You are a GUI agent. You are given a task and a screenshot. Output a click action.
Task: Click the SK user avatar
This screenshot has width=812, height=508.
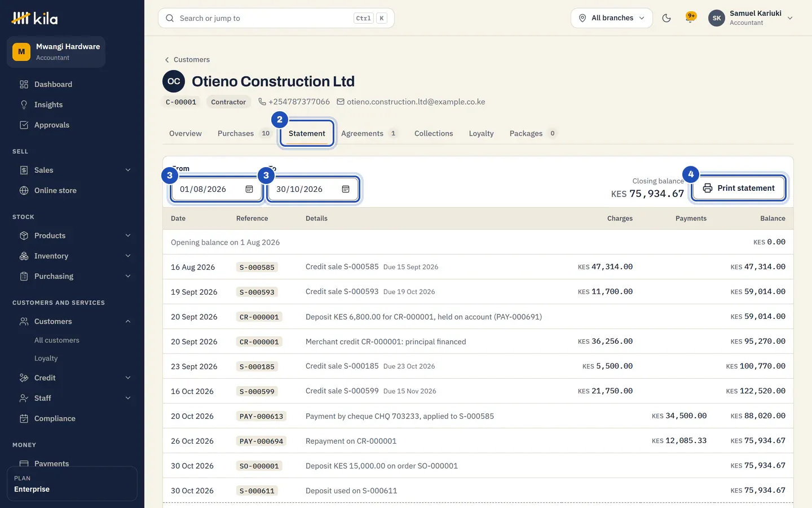pos(717,18)
